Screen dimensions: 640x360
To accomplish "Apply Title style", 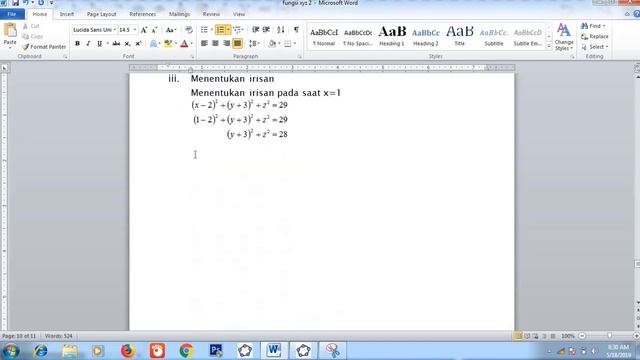I will pyautogui.click(x=460, y=37).
